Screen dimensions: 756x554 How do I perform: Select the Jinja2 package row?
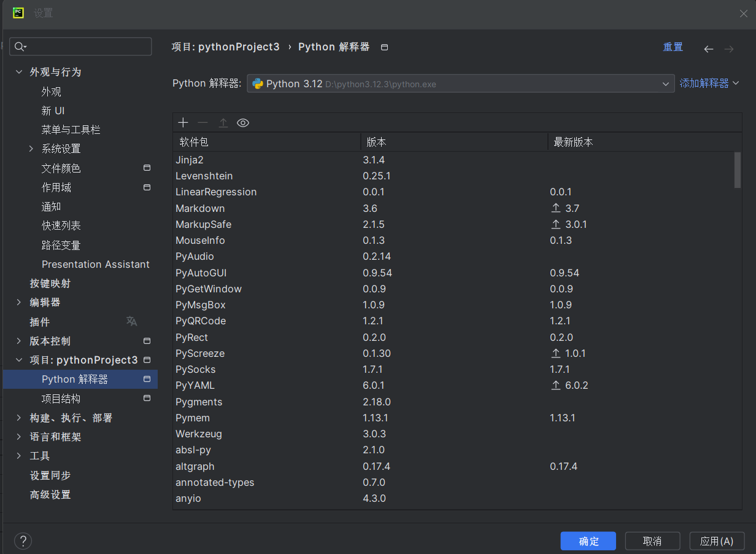tap(453, 160)
